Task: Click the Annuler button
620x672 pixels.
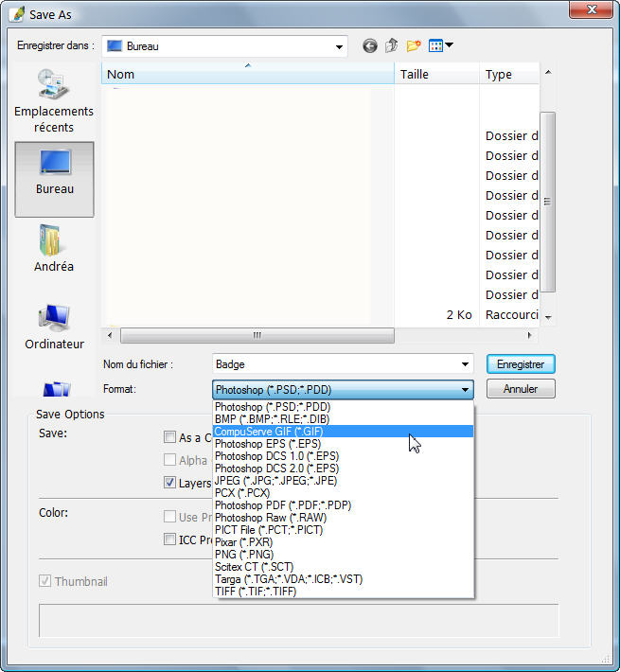Action: pyautogui.click(x=521, y=389)
